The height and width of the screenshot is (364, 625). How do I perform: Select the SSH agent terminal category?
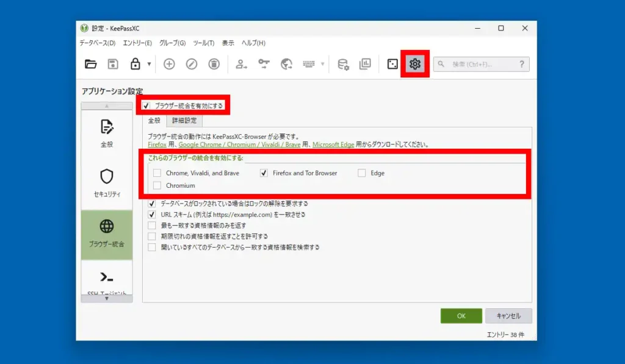(107, 278)
